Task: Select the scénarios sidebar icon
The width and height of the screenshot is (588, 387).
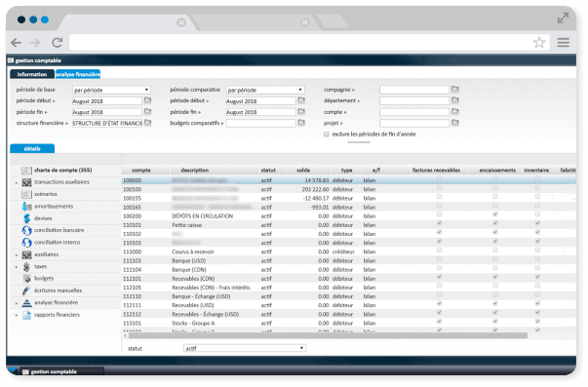Action: point(26,195)
